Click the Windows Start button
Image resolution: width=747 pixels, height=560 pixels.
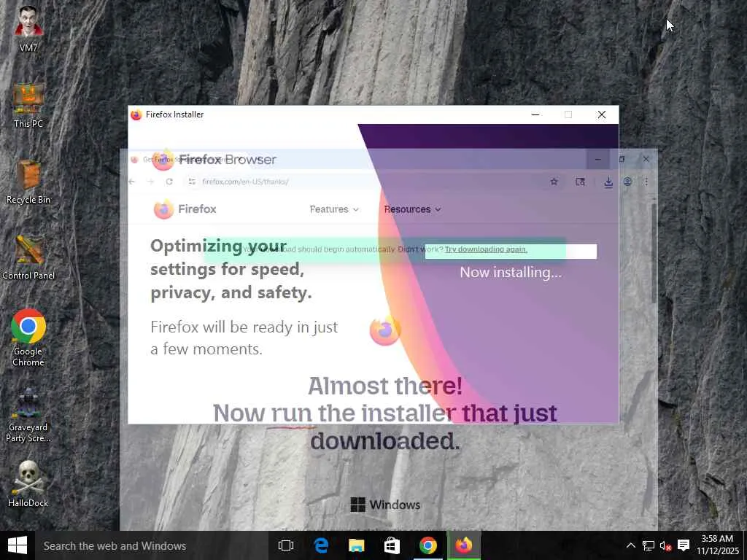coord(18,545)
